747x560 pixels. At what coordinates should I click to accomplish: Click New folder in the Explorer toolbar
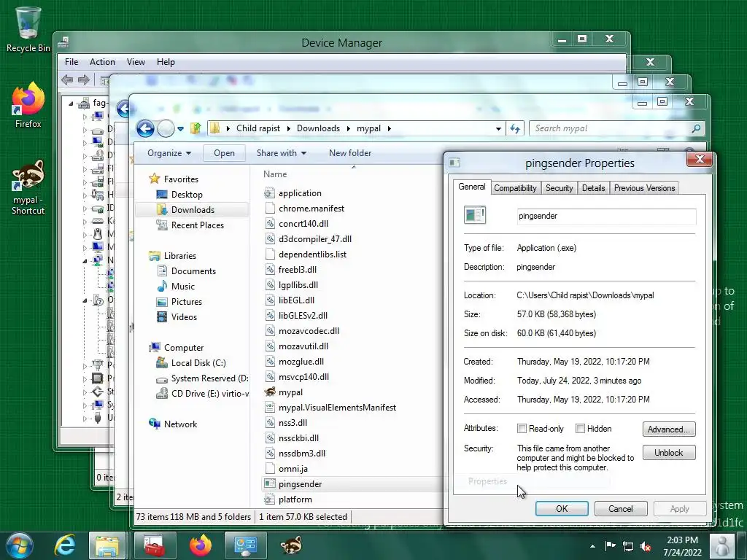point(350,153)
